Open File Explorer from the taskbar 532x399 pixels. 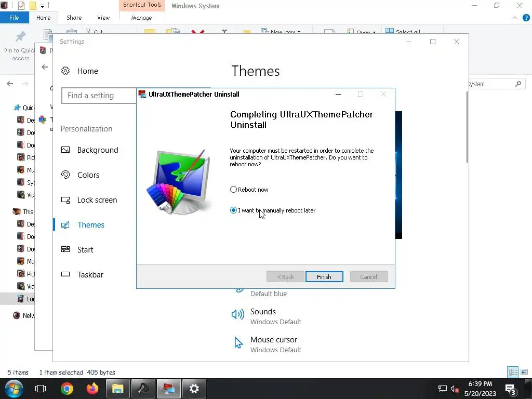(118, 389)
